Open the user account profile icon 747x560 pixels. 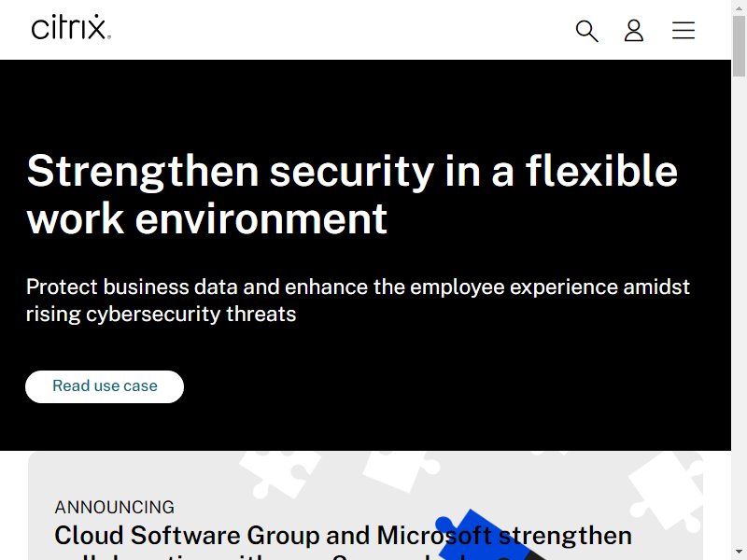pyautogui.click(x=634, y=31)
